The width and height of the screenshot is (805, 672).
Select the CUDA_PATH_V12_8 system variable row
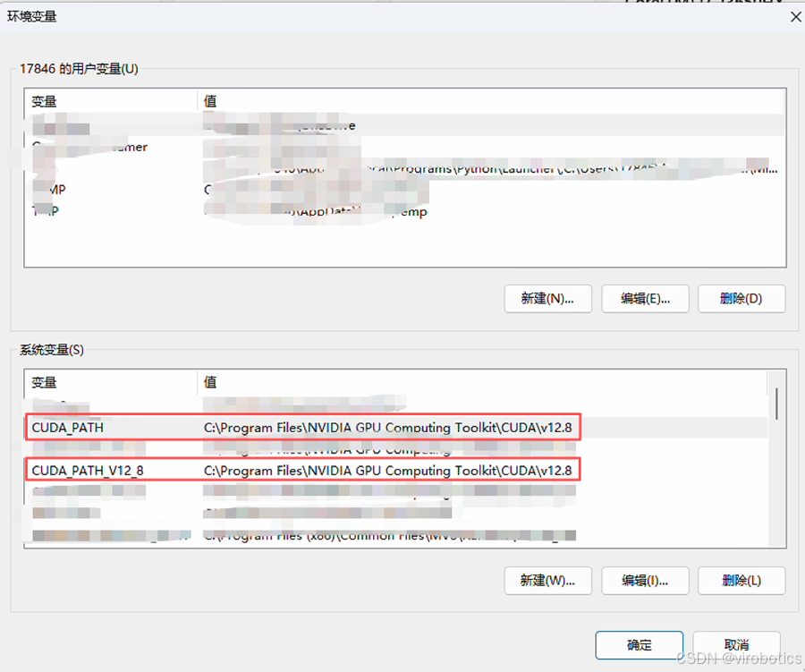pyautogui.click(x=396, y=471)
